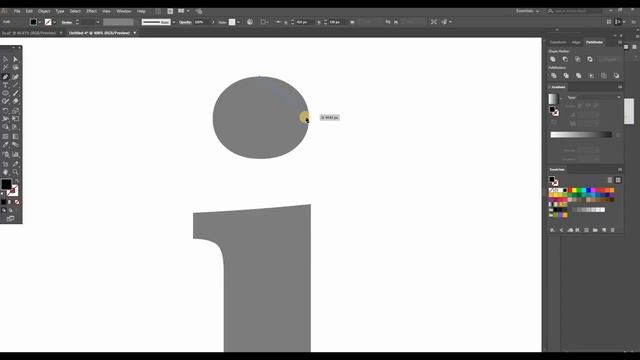Open the File menu
640x360 pixels.
pos(17,11)
